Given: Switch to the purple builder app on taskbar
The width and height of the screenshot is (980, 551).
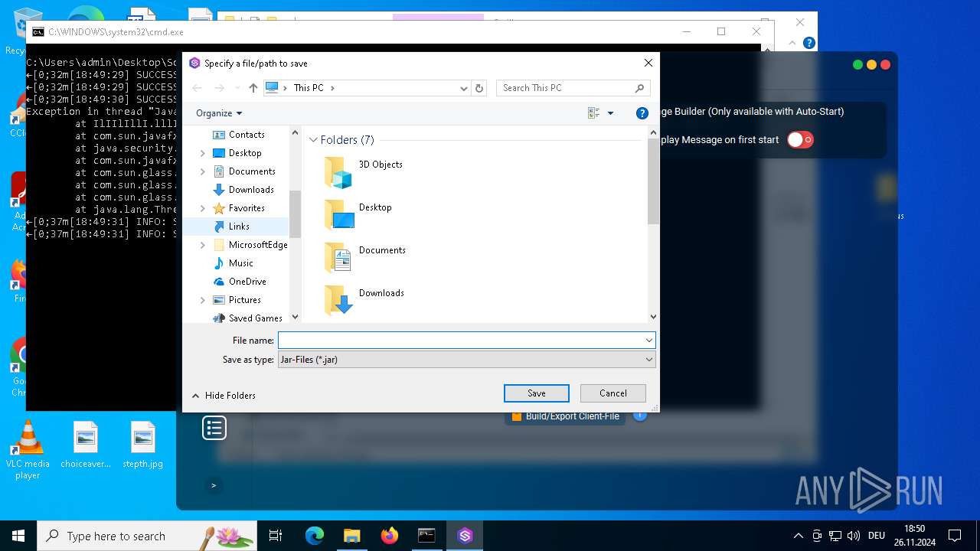Looking at the screenshot, I should 465,536.
